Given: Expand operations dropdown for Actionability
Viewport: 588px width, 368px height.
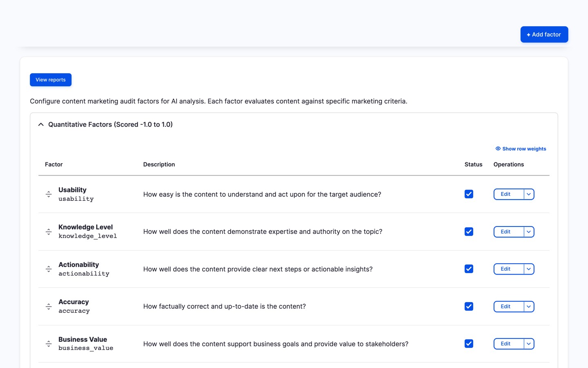Looking at the screenshot, I should (529, 269).
